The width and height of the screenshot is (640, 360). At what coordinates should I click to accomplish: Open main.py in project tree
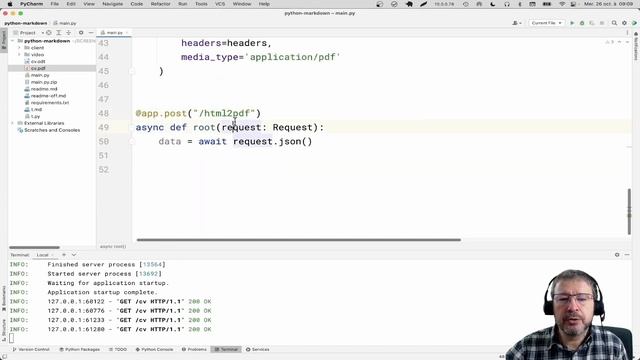click(40, 75)
